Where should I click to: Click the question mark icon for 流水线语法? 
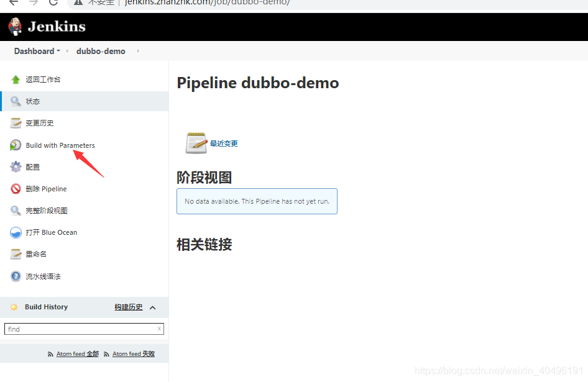point(16,276)
